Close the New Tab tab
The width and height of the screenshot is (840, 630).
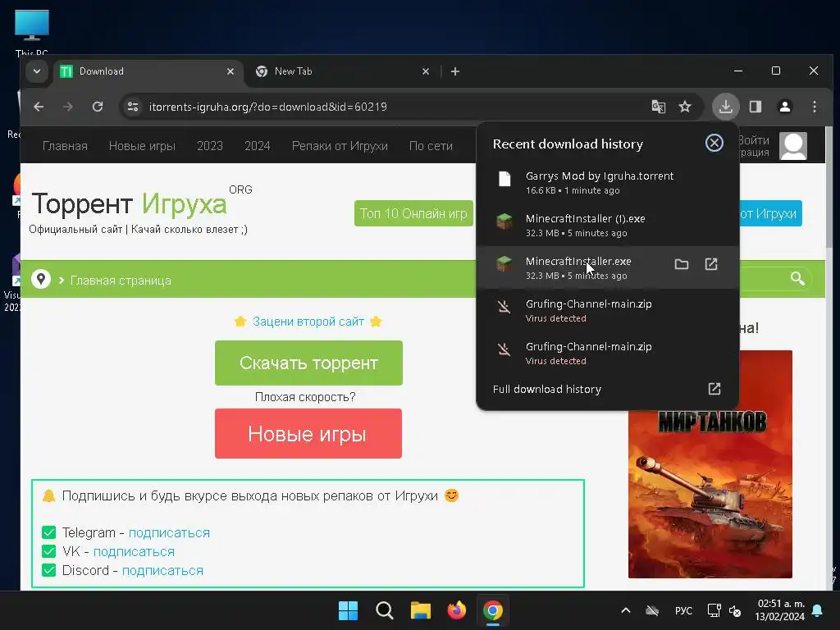(x=426, y=71)
